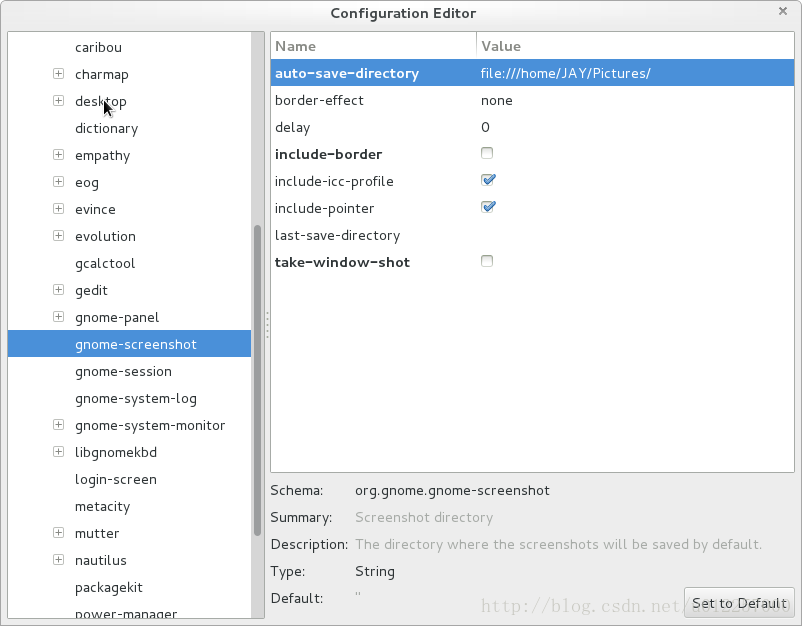This screenshot has height=626, width=802.
Task: Expand the desktop tree node
Action: (58, 101)
